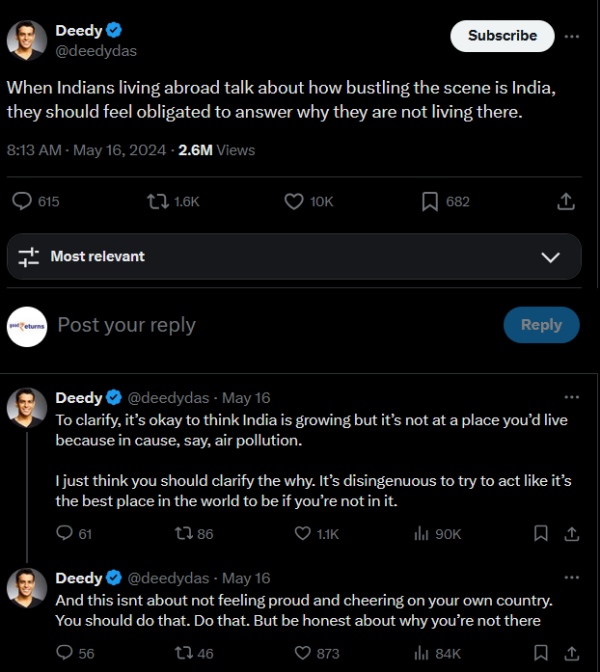600x672 pixels.
Task: Like the main post with 10K likes
Action: (294, 201)
